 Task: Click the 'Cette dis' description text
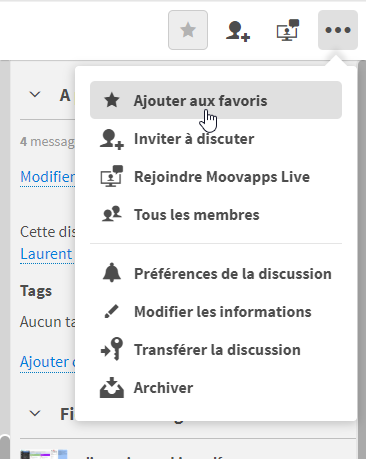click(x=48, y=232)
